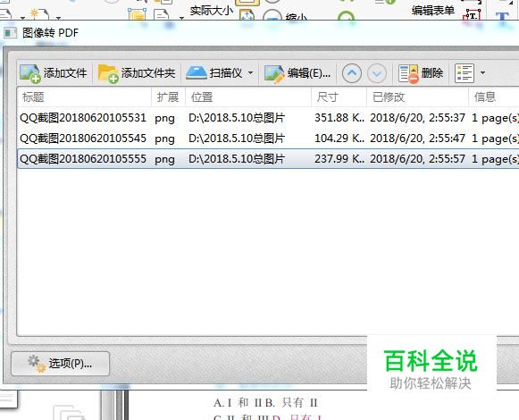The image size is (519, 420).
Task: Expand the view mode dropdown arrow
Action: pyautogui.click(x=482, y=73)
